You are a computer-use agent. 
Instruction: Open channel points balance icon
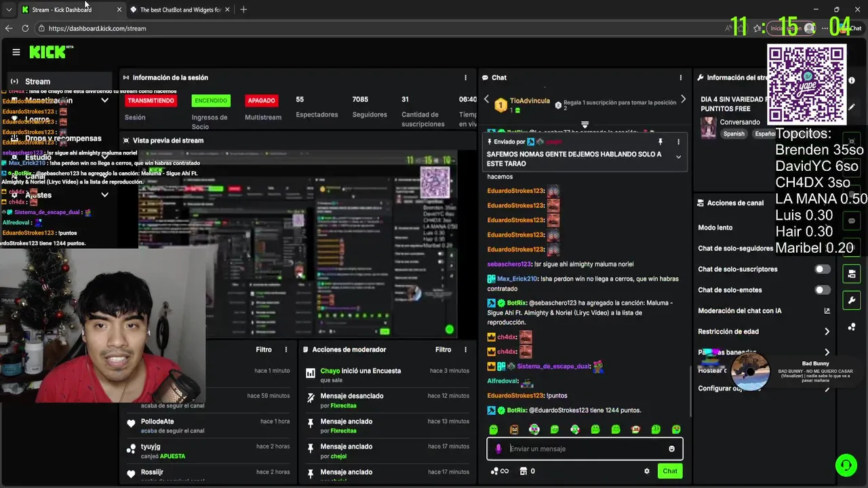click(499, 471)
